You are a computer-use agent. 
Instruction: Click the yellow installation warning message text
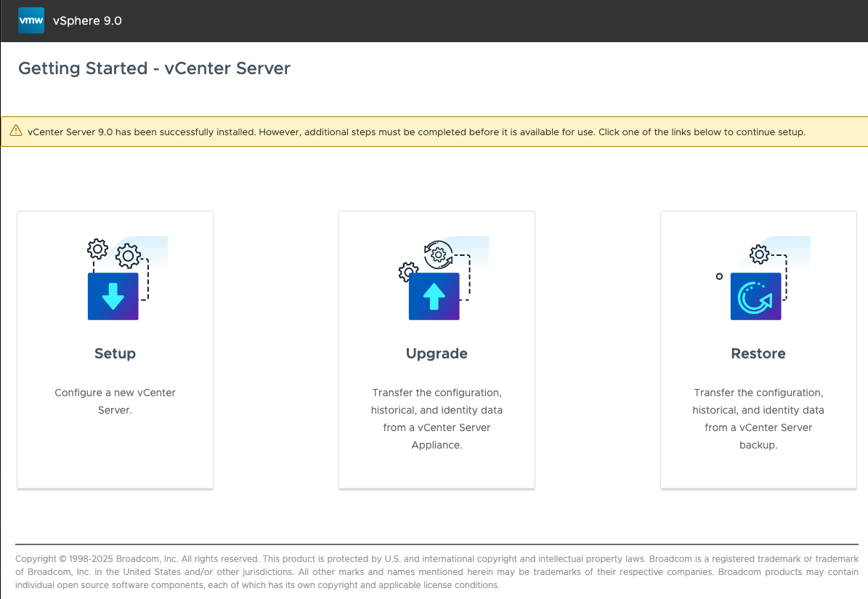416,132
